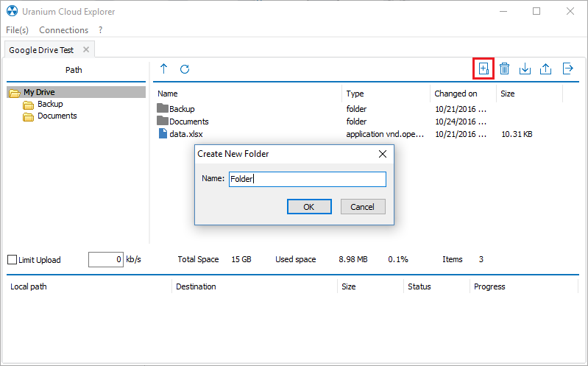The width and height of the screenshot is (588, 366).
Task: Cancel the Create New Folder dialog
Action: pyautogui.click(x=362, y=207)
